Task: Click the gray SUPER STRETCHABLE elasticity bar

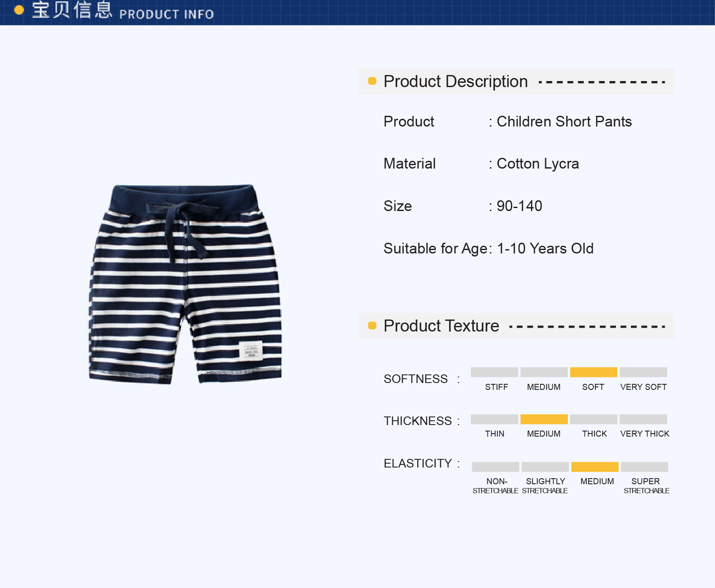Action: [645, 467]
